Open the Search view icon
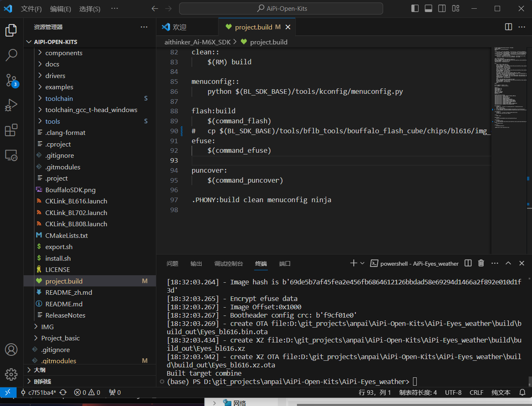The height and width of the screenshot is (406, 532). click(11, 55)
